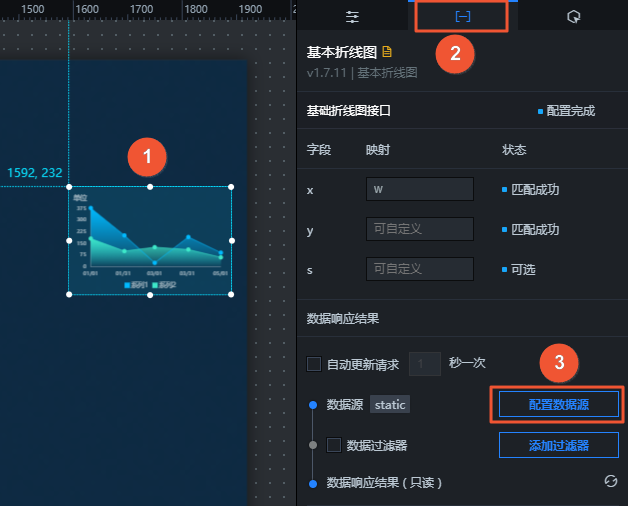Open the document icon beside 基本折线图
The height and width of the screenshot is (506, 628).
pos(387,52)
